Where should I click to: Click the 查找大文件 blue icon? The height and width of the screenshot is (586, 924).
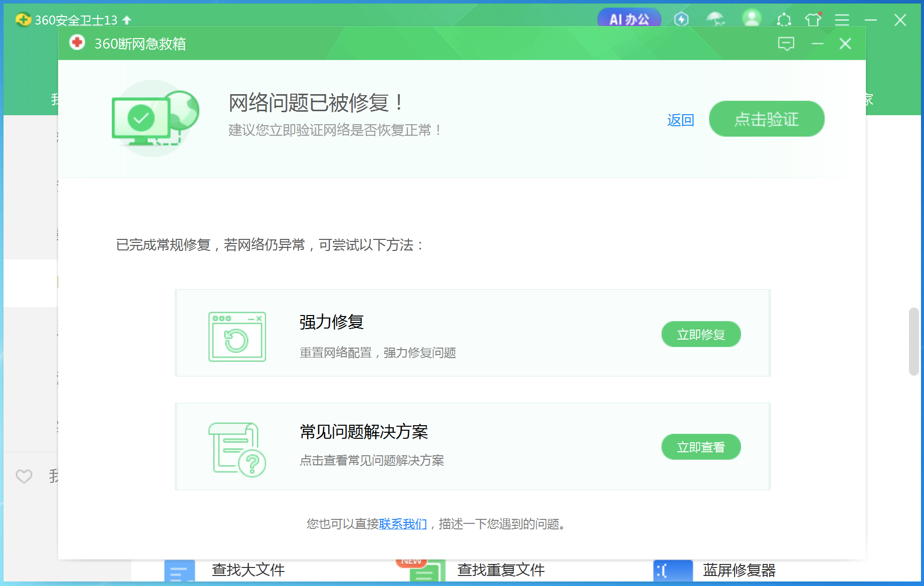179,570
